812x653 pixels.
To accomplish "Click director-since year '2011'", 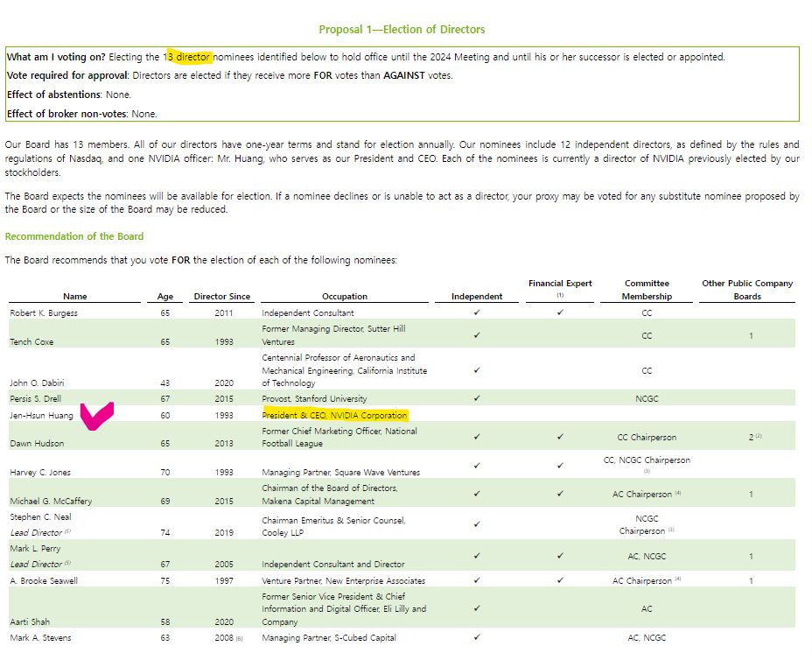I will 224,313.
